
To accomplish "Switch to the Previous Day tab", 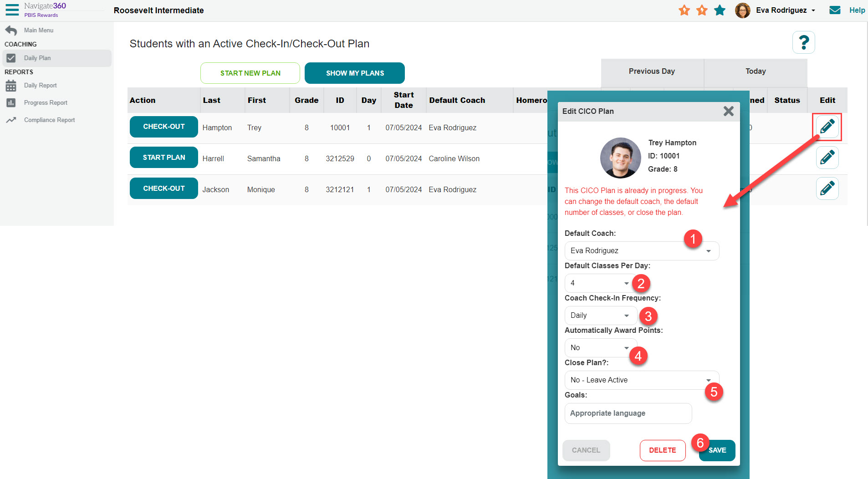I will point(652,71).
